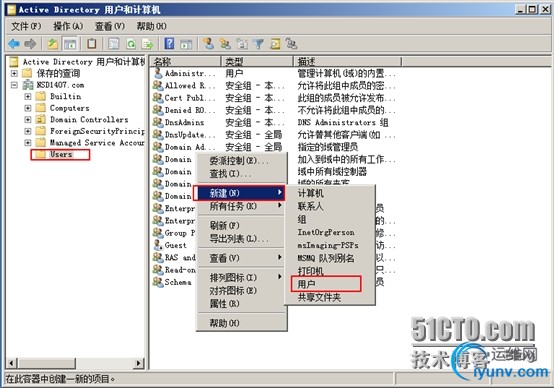
Task: Sort by the 名称 column header
Action: (x=185, y=61)
